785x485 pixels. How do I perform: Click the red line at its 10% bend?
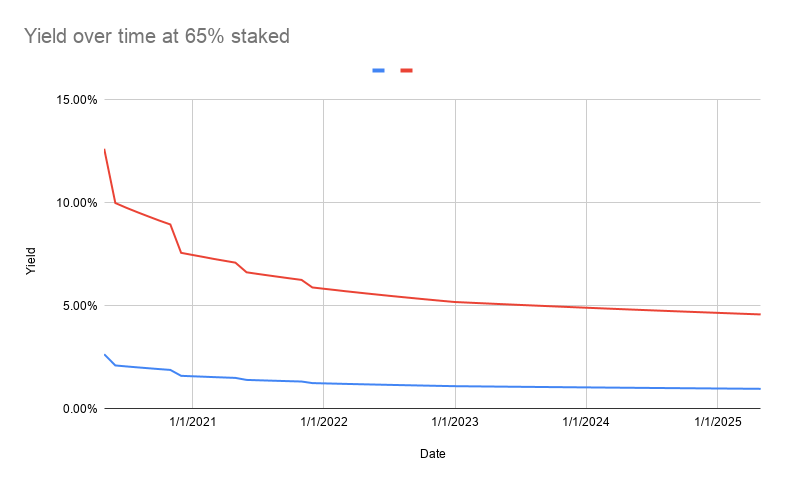pyautogui.click(x=116, y=203)
